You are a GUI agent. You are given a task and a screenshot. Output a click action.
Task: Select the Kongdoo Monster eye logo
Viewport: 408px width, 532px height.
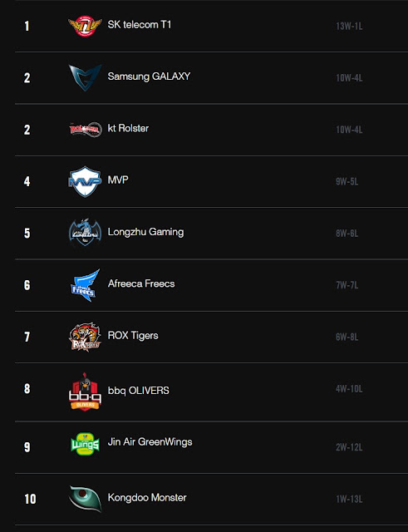[85, 499]
